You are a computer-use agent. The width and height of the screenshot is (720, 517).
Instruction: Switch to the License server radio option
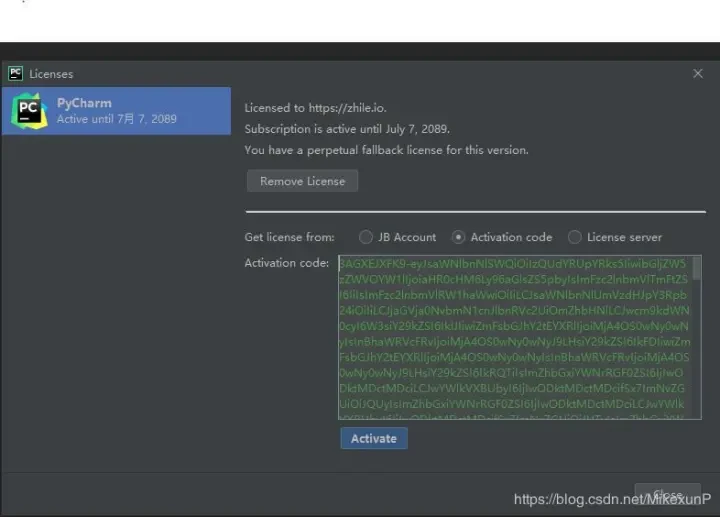click(x=575, y=237)
